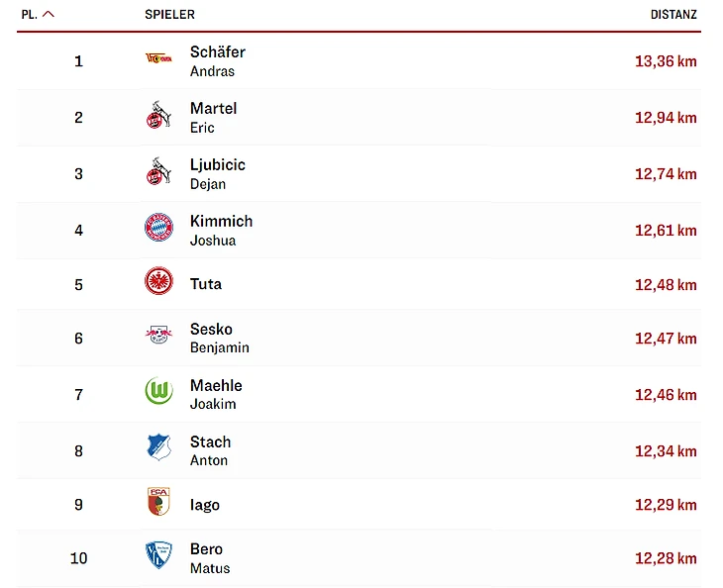The height and width of the screenshot is (588, 723).
Task: Click the FC Augsburg club logo
Action: pos(158,504)
